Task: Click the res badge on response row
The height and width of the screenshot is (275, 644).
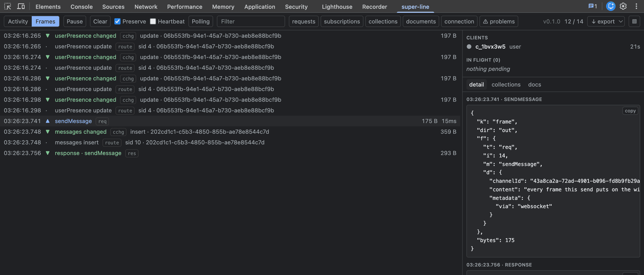Action: coord(132,153)
